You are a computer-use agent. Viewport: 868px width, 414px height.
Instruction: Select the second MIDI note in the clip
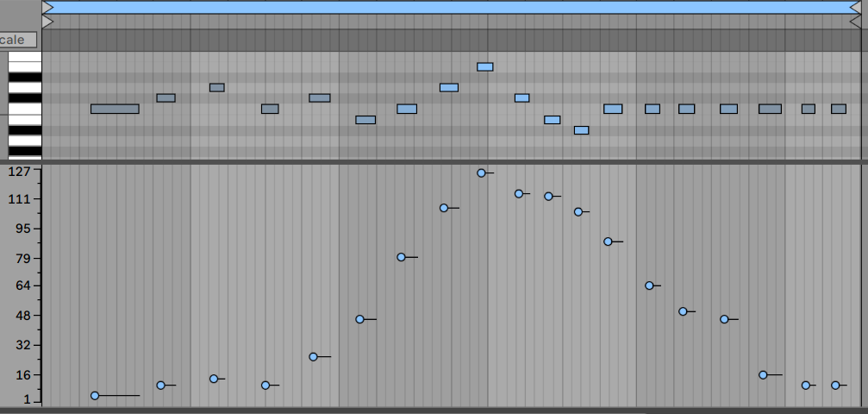pos(166,98)
